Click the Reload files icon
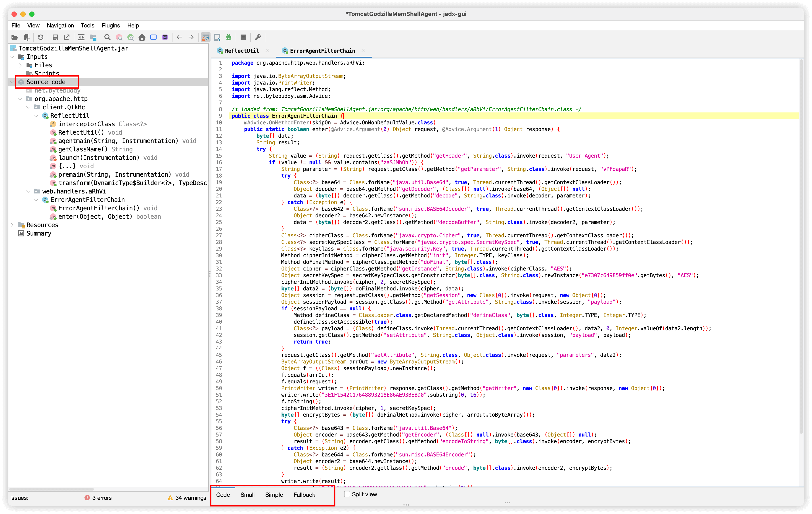 [x=41, y=37]
